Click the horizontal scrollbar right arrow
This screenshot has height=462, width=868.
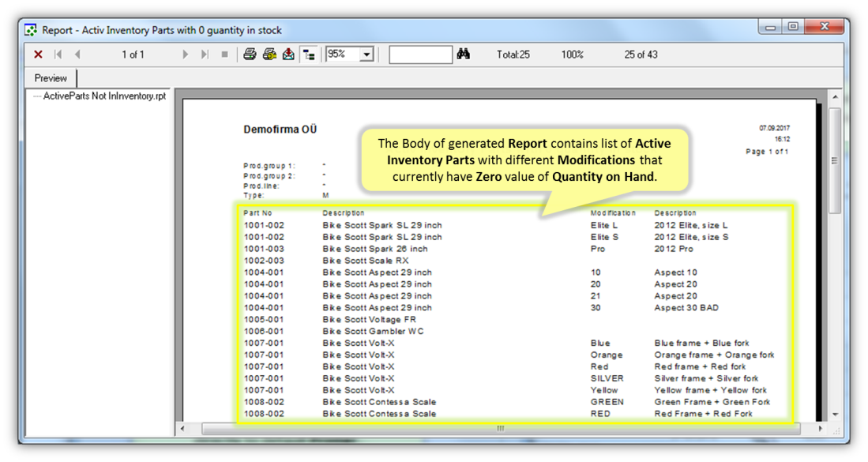tap(821, 428)
